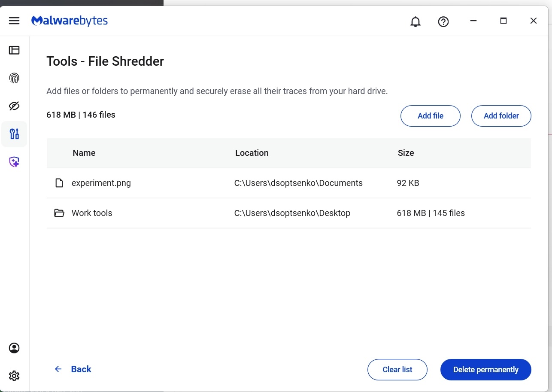Select the Work tools folder row
The image size is (552, 392).
(92, 213)
